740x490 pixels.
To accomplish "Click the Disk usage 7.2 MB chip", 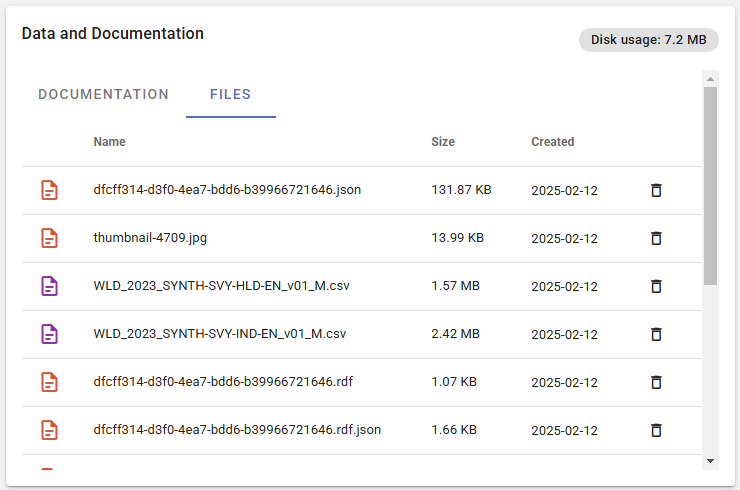I will point(648,40).
